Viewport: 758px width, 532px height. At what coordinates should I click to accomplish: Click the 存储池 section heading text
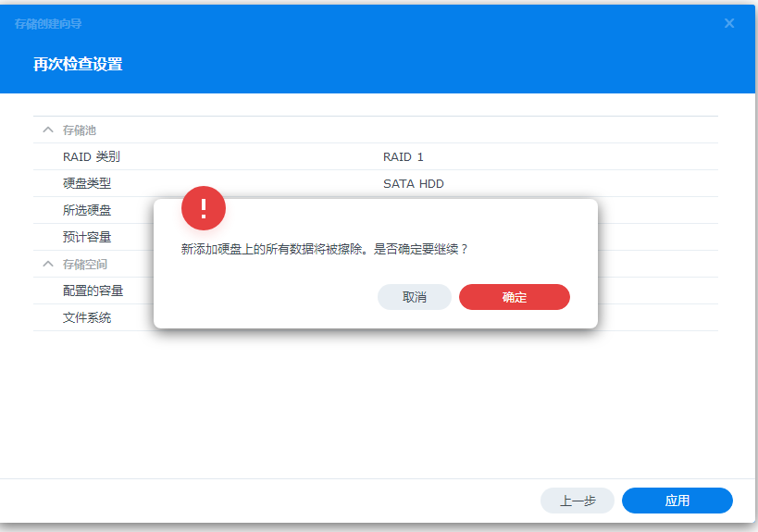[x=80, y=130]
